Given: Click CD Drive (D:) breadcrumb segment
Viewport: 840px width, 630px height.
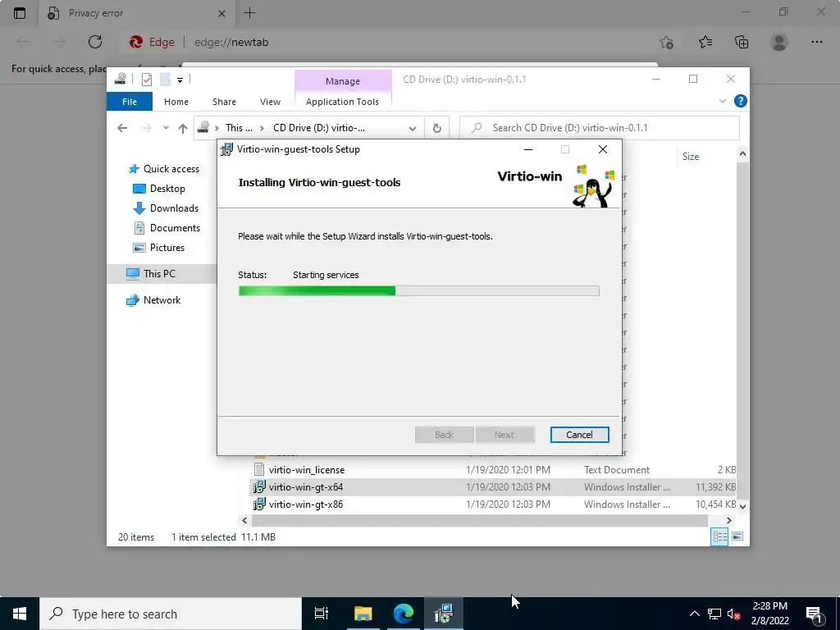Looking at the screenshot, I should tap(319, 128).
